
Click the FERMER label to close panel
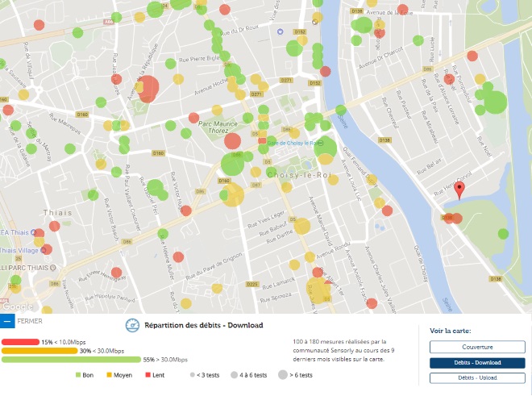pyautogui.click(x=31, y=322)
